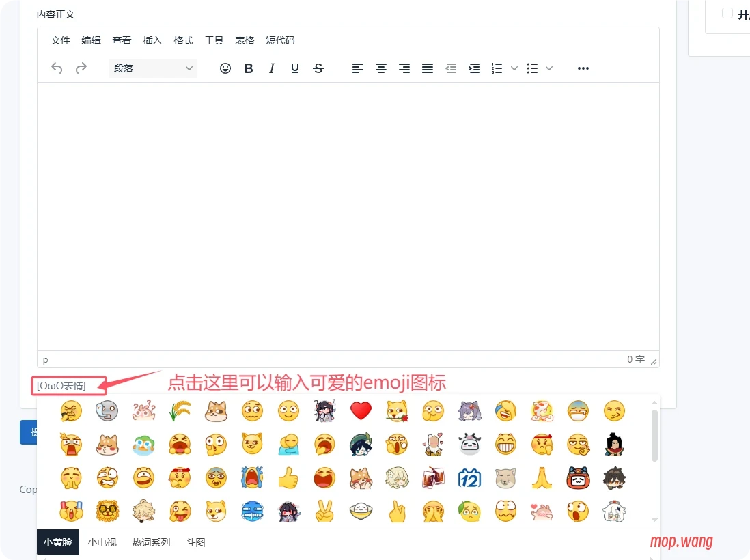Expand the bullet list options chevron
Image resolution: width=750 pixels, height=560 pixels.
click(548, 68)
